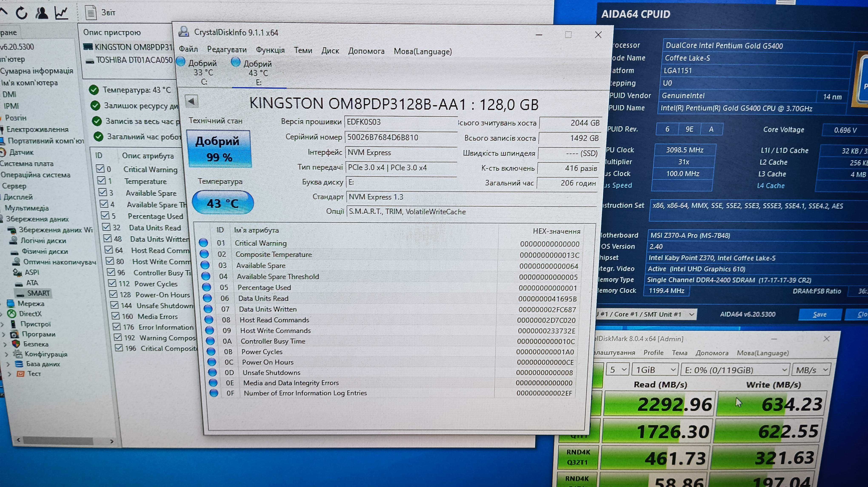Image resolution: width=868 pixels, height=487 pixels.
Task: Open the Функція menu in CrystalDiskInfo
Action: (x=270, y=50)
